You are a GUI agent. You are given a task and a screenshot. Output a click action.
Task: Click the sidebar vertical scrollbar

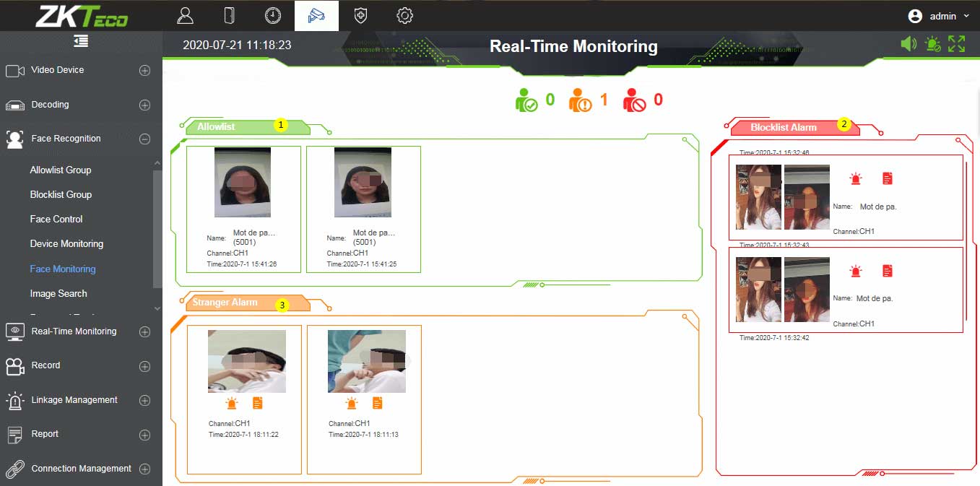(158, 231)
